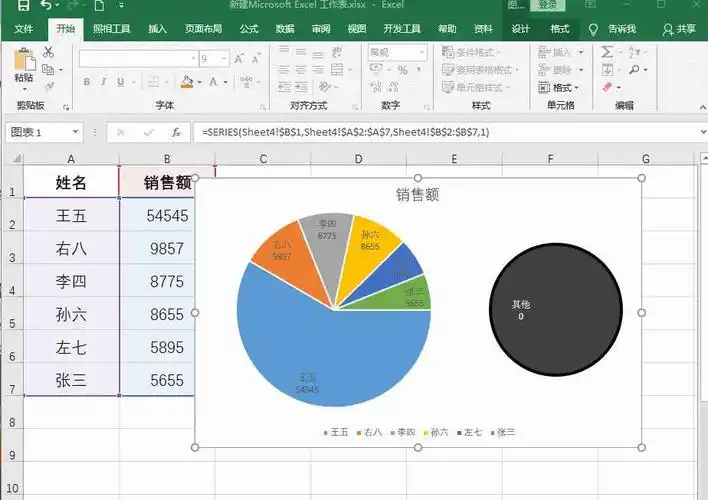The width and height of the screenshot is (708, 500).
Task: Switch to the Design (设计) chart tab
Action: point(521,29)
